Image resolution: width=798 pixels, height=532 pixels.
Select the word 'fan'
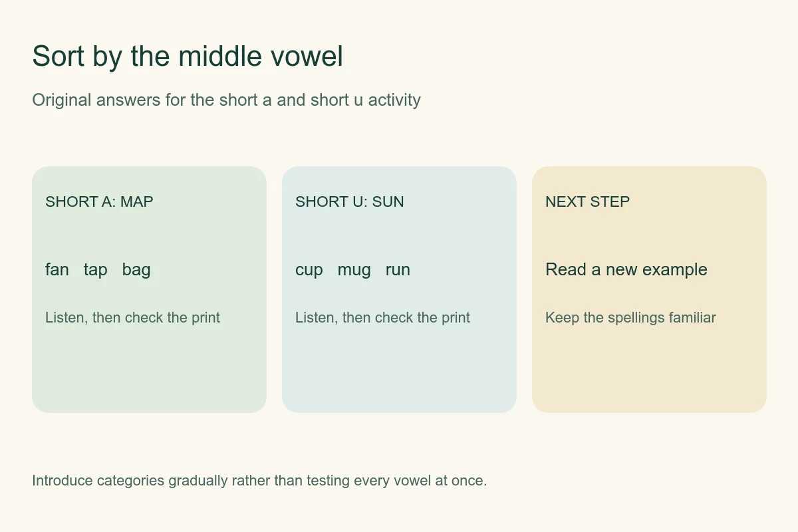point(57,269)
